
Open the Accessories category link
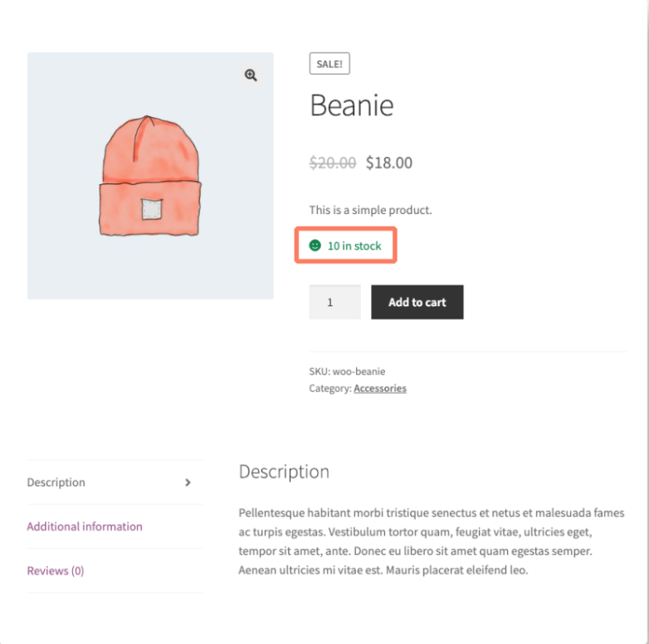click(380, 388)
